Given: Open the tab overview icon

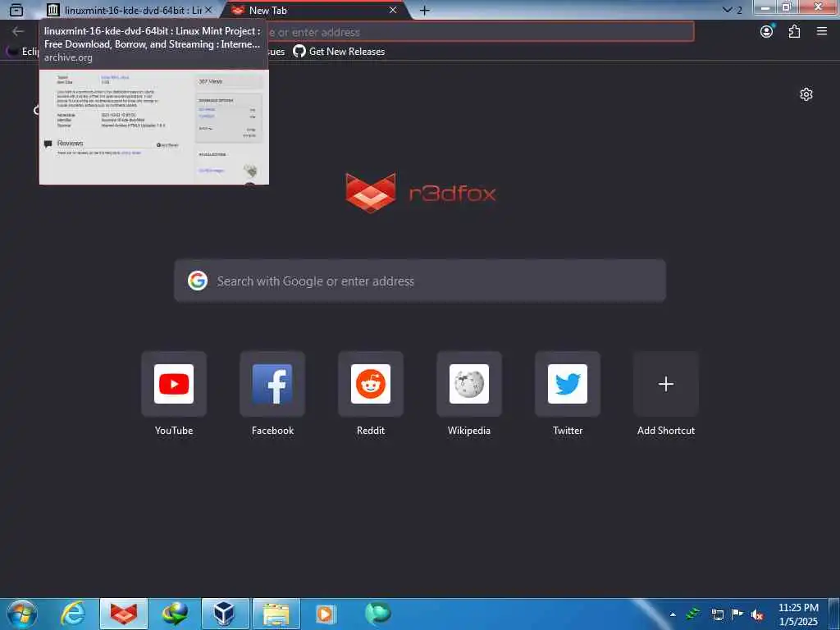Looking at the screenshot, I should pyautogui.click(x=16, y=10).
